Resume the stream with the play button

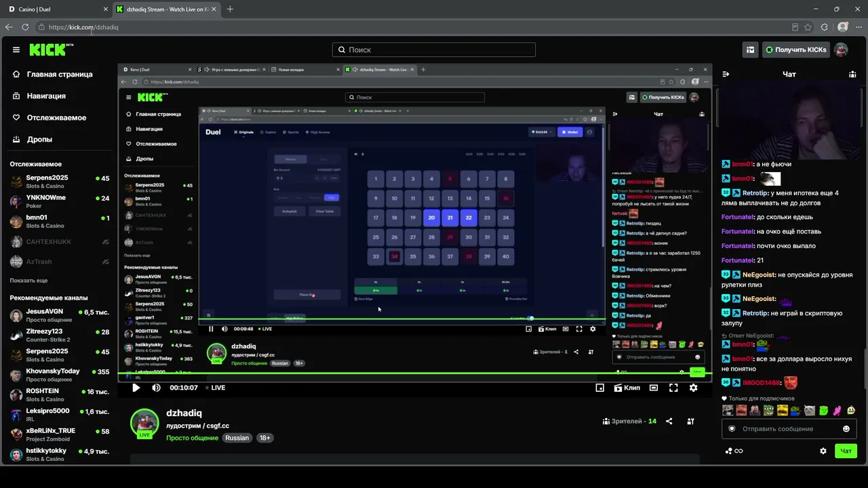point(136,388)
